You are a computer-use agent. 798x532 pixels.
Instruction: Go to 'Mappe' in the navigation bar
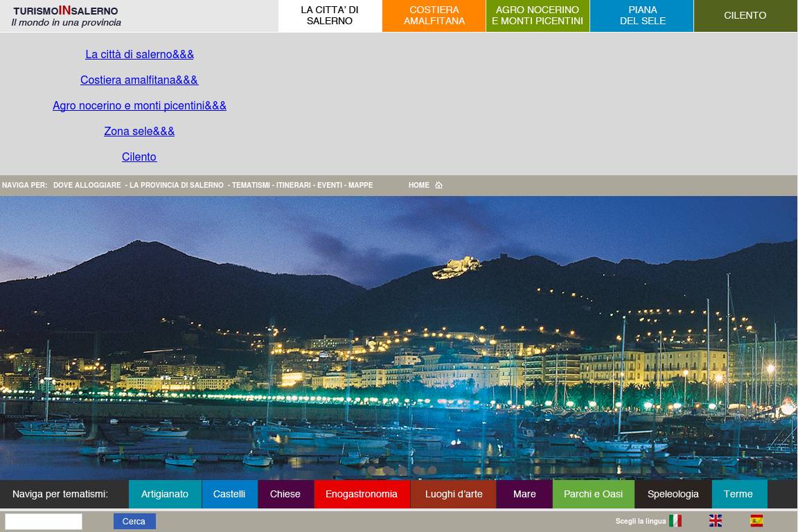tap(360, 185)
